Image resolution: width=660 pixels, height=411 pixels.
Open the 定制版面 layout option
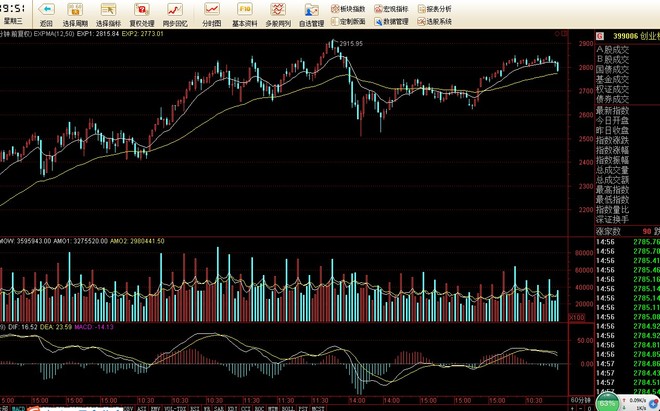[x=351, y=20]
